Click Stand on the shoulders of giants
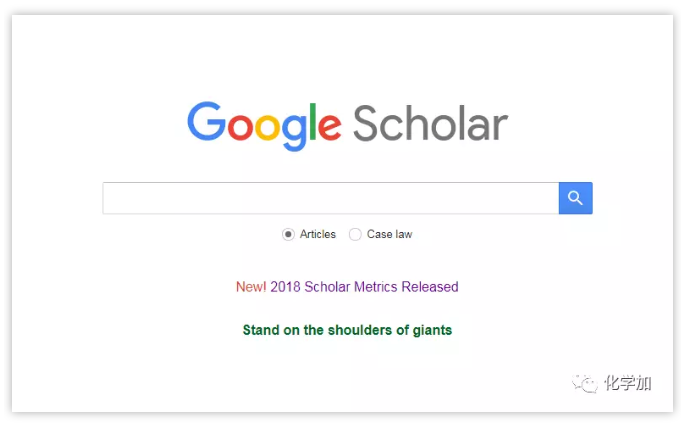687x423 pixels. (x=347, y=330)
